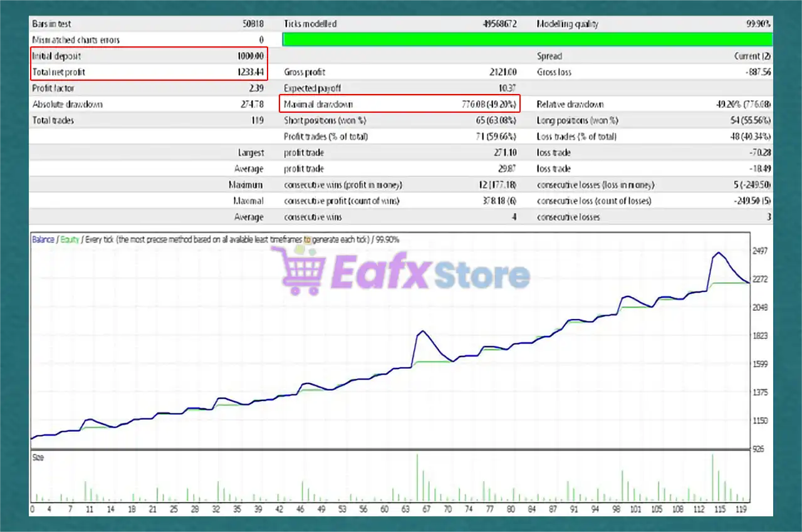Click the Gross profit value 2121.00

coord(503,72)
